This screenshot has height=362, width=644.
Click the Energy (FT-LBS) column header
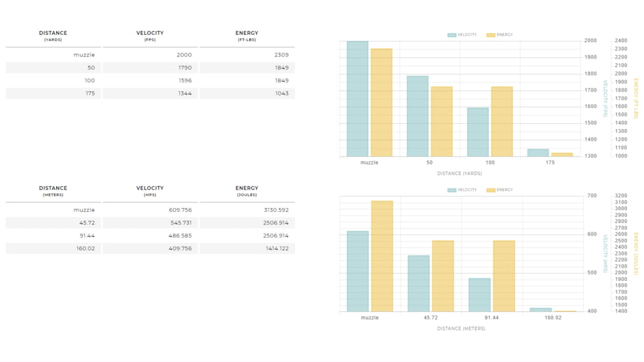click(x=247, y=36)
